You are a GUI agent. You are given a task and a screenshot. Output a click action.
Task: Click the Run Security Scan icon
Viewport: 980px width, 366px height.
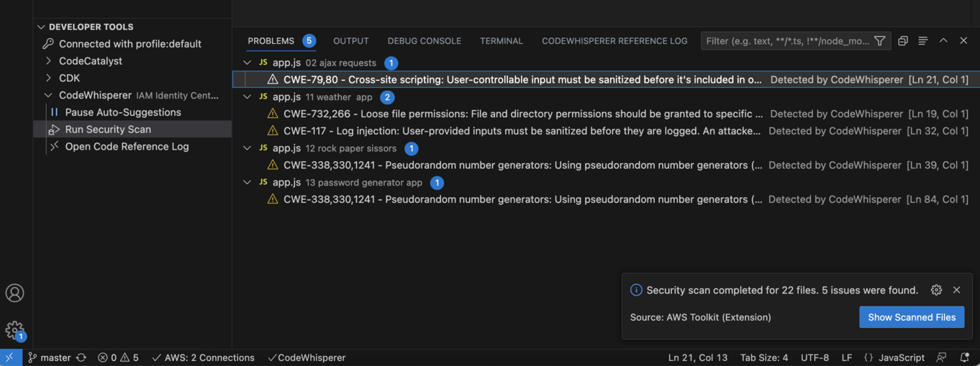[x=54, y=129]
